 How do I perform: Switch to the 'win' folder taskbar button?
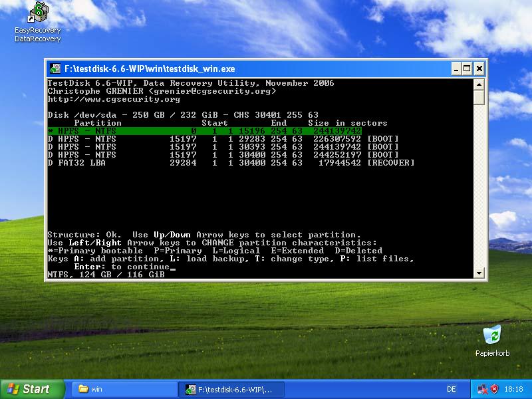[124, 389]
